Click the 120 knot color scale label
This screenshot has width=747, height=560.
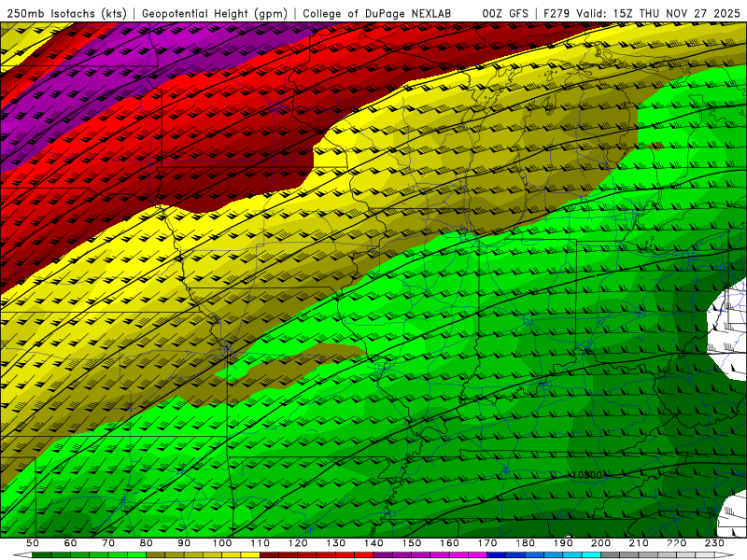(x=298, y=543)
